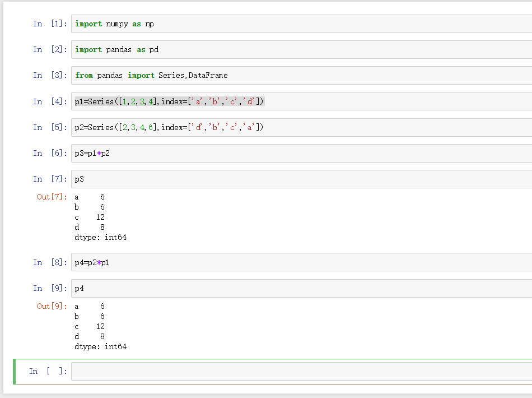Select the 'import numpy as np' code cell
Image resolution: width=532 pixels, height=398 pixels.
point(301,24)
